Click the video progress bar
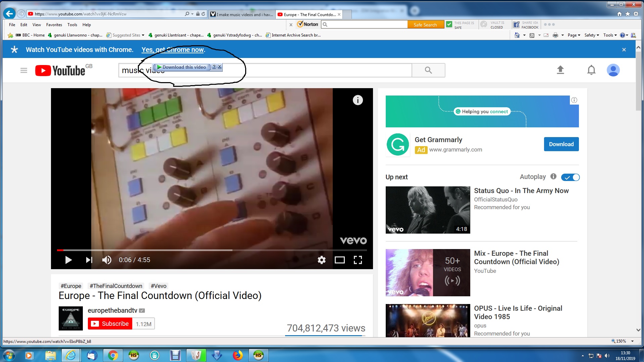The image size is (644, 362). pyautogui.click(x=211, y=250)
